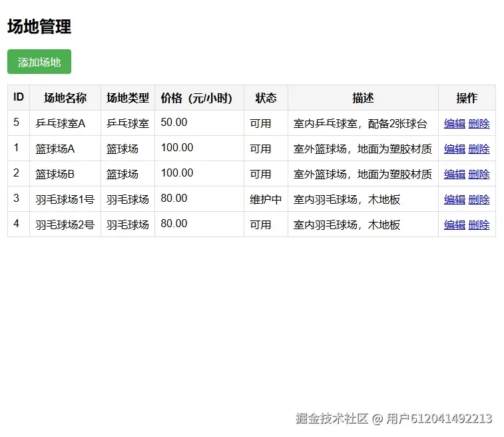
Task: Select the 篮球场A name cell
Action: point(65,149)
